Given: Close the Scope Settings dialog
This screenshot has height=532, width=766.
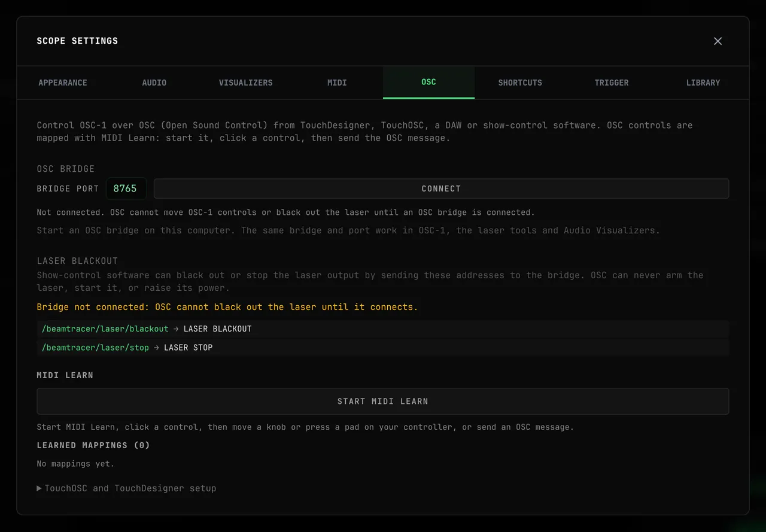Looking at the screenshot, I should (718, 41).
